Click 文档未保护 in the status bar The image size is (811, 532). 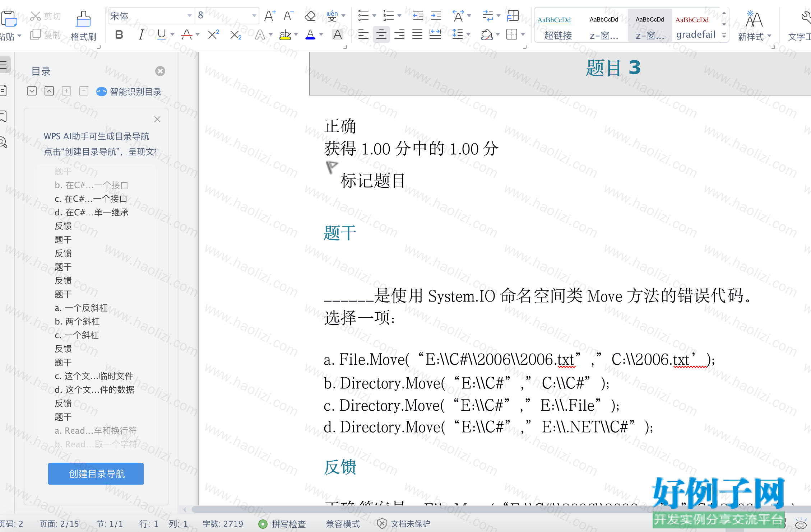pyautogui.click(x=404, y=524)
